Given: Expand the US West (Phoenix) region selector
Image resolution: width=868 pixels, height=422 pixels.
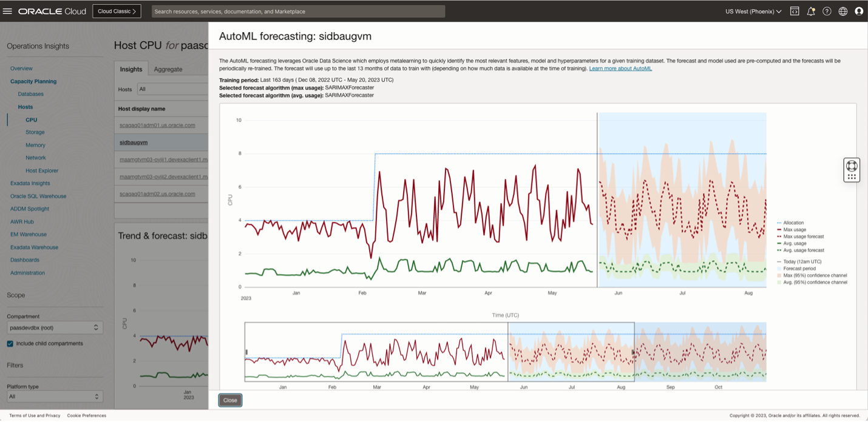Looking at the screenshot, I should [x=753, y=11].
